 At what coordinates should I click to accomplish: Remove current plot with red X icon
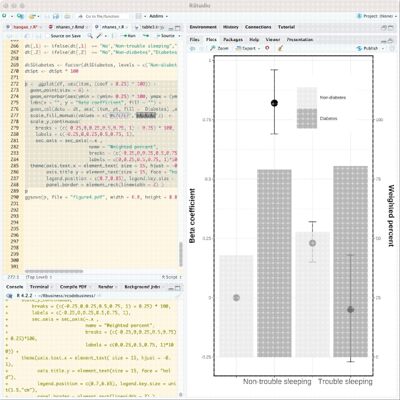click(x=267, y=48)
